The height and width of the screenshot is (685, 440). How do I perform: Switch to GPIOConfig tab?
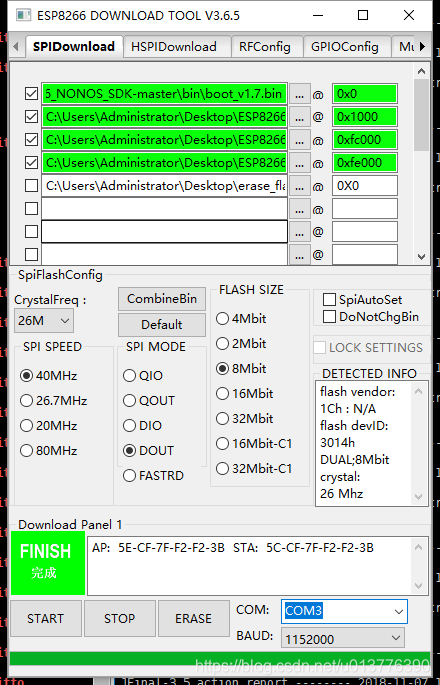point(345,47)
